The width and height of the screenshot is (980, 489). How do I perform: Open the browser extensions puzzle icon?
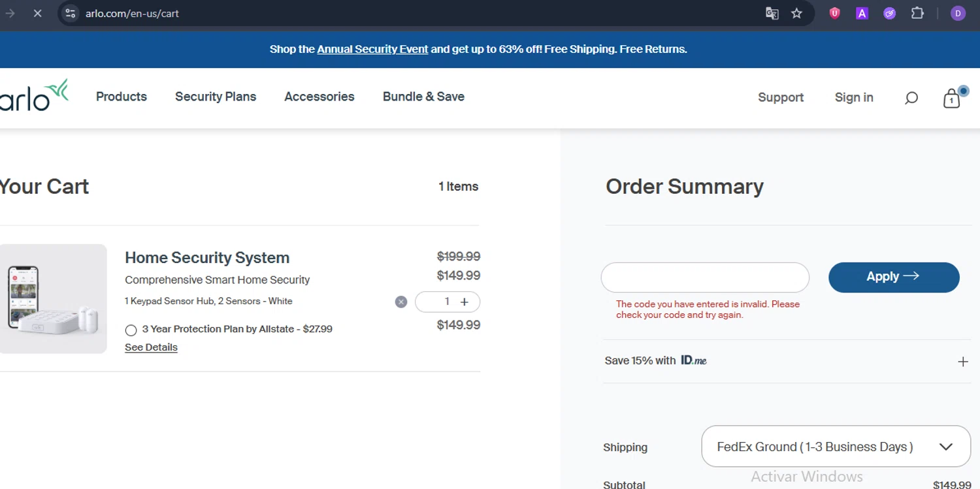(x=917, y=13)
